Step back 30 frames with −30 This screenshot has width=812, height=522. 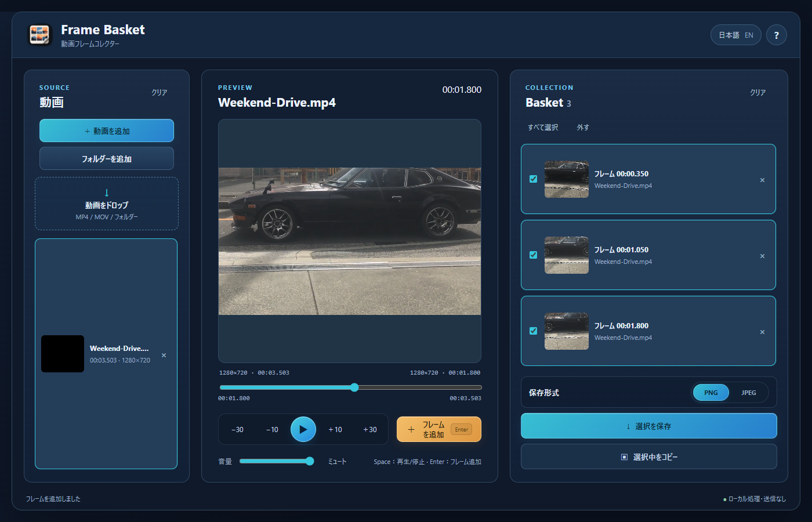click(x=237, y=430)
